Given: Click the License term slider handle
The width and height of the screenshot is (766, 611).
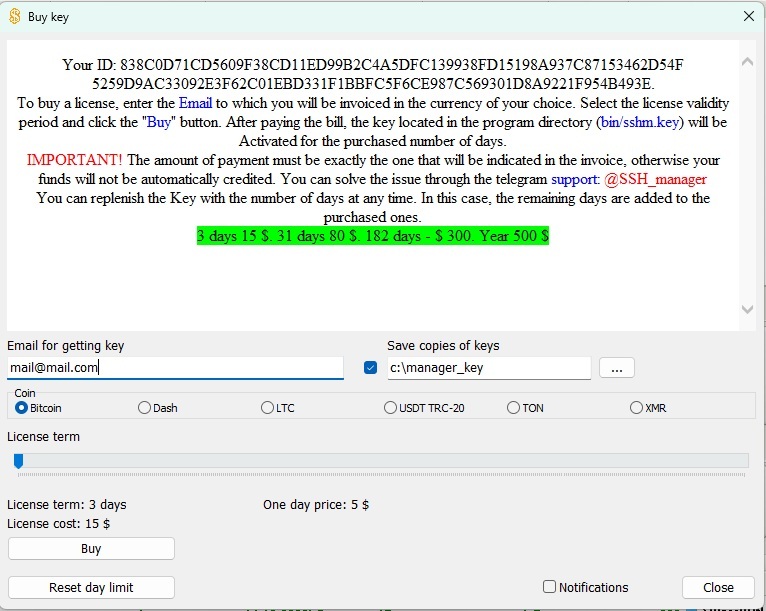Looking at the screenshot, I should (x=18, y=461).
